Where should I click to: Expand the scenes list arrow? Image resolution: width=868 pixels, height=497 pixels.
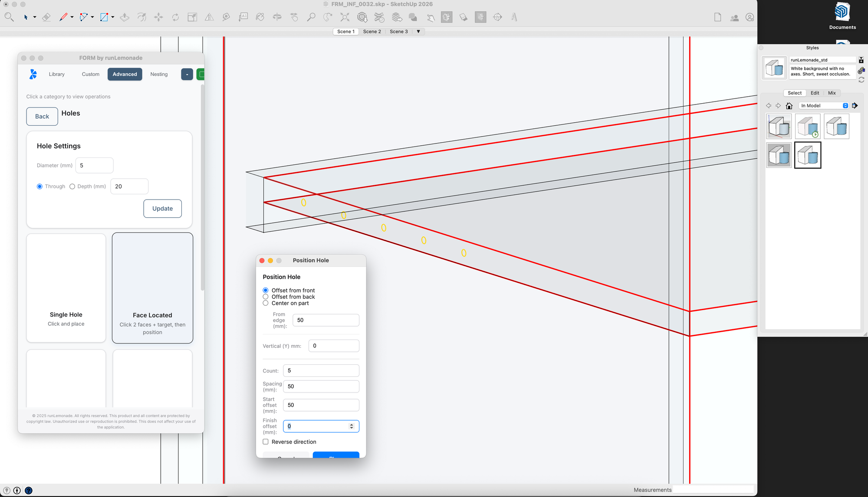point(418,32)
